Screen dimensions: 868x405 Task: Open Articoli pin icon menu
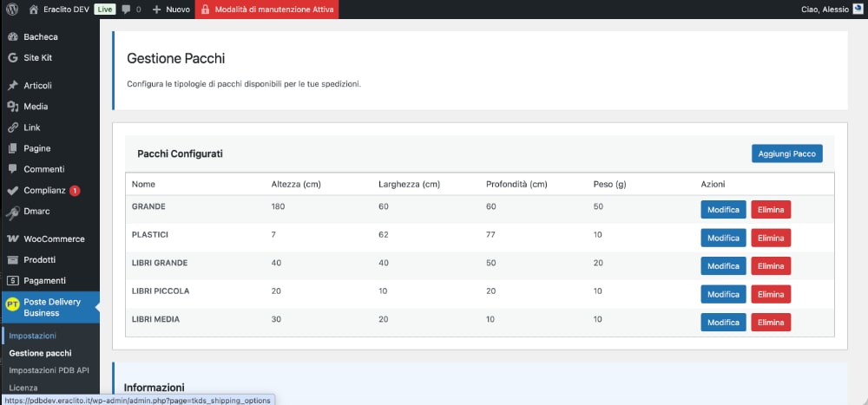coord(12,86)
